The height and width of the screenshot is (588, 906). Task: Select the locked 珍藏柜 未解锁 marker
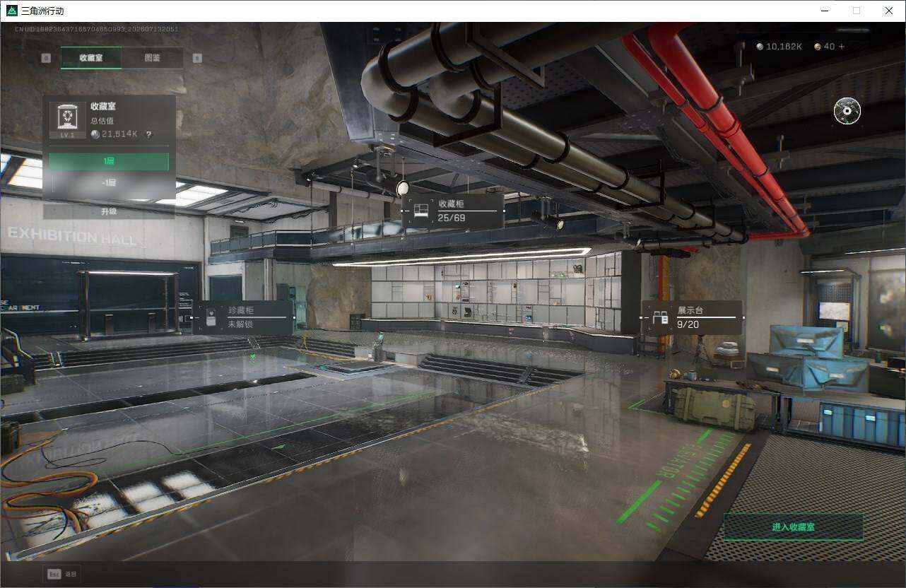click(x=244, y=317)
